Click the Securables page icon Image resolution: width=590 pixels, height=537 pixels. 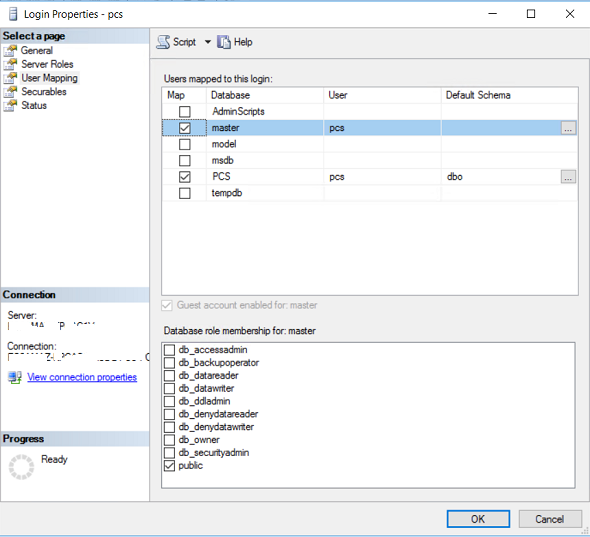point(10,92)
